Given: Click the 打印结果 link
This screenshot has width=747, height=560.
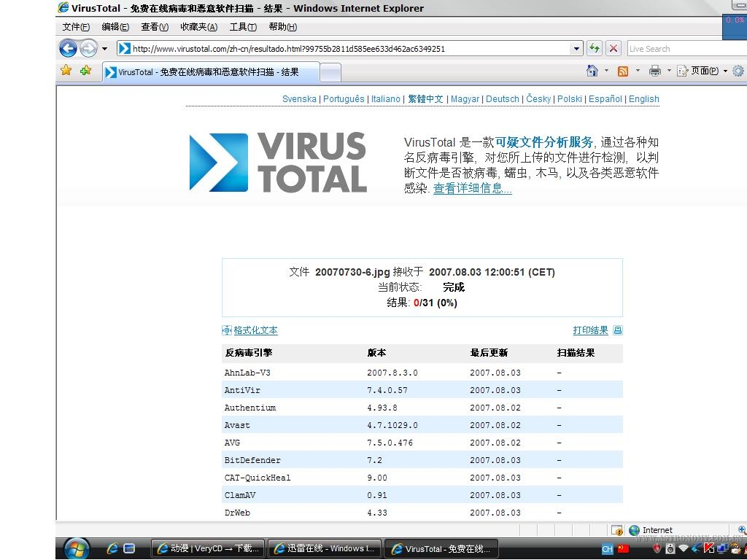Looking at the screenshot, I should (x=591, y=330).
